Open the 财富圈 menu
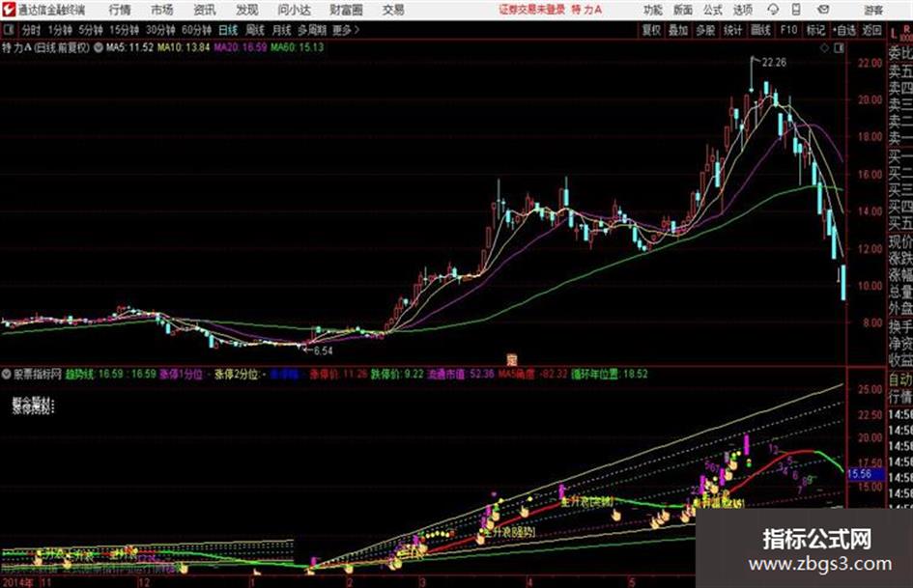This screenshot has width=913, height=588. coord(346,10)
